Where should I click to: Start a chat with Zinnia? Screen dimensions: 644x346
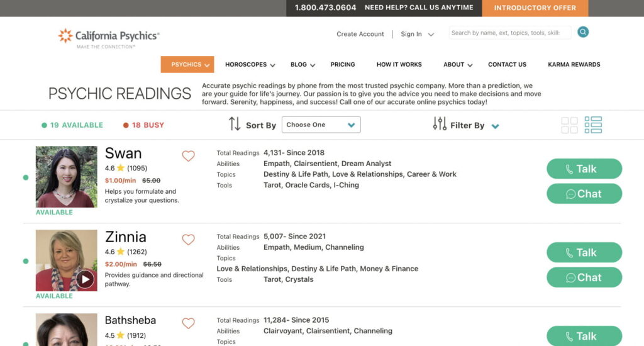click(x=584, y=277)
